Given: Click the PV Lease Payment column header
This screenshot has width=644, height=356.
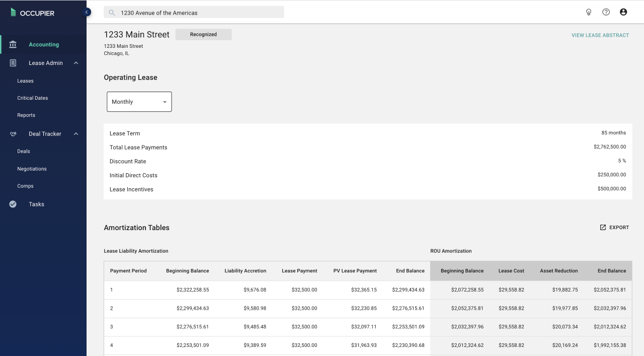Looking at the screenshot, I should pyautogui.click(x=355, y=271).
